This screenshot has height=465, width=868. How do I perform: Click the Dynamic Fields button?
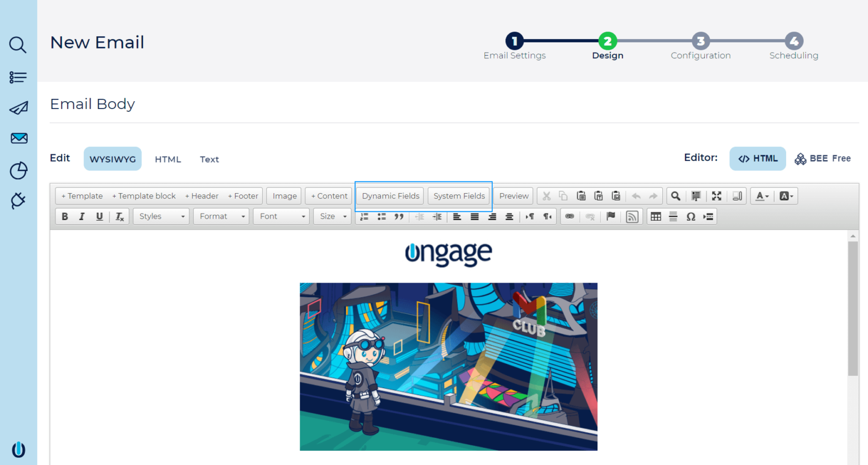(389, 195)
